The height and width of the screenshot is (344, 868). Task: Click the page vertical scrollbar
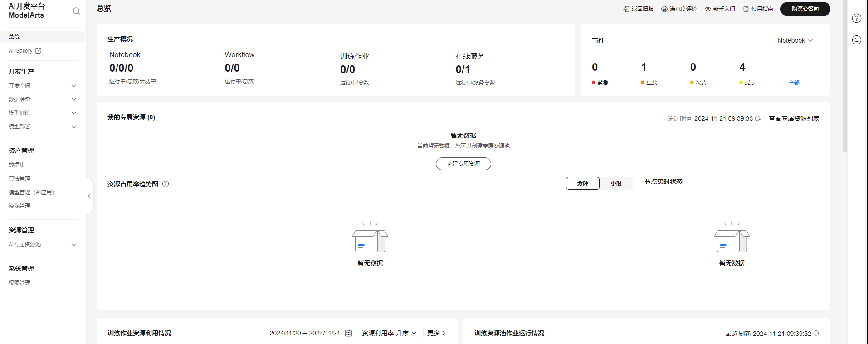845,76
